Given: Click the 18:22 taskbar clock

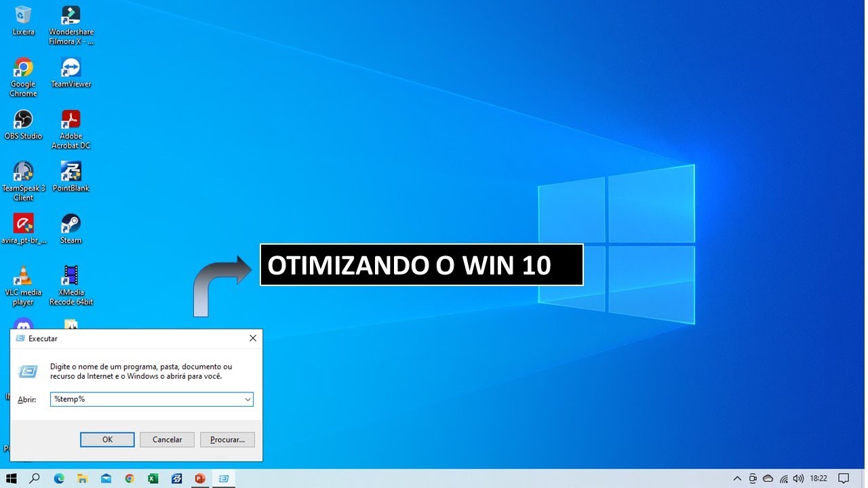Looking at the screenshot, I should 818,479.
